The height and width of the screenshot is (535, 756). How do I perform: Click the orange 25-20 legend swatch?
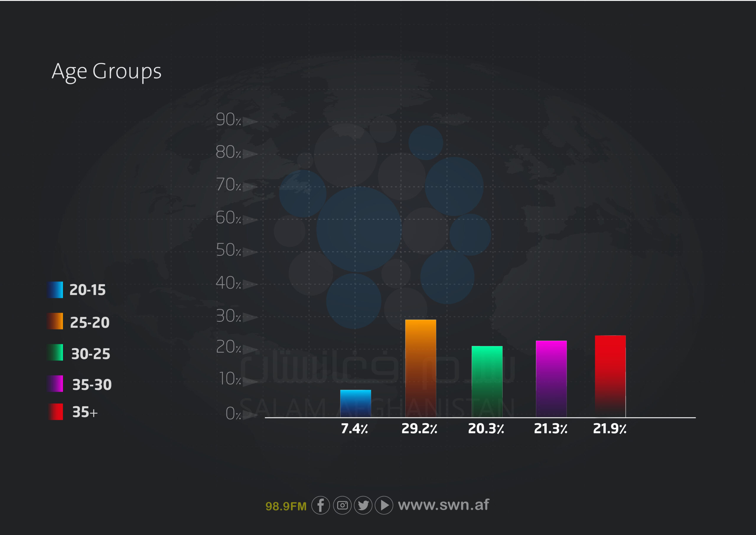click(55, 321)
